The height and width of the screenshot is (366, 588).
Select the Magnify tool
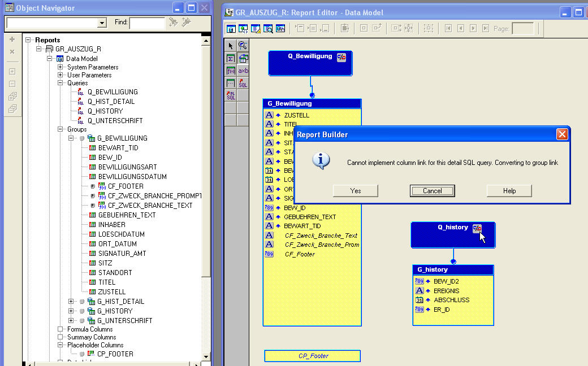[243, 46]
